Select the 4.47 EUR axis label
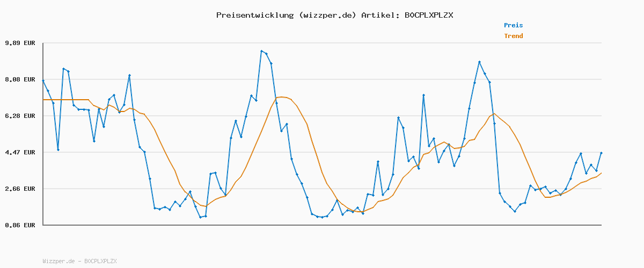 coord(20,152)
